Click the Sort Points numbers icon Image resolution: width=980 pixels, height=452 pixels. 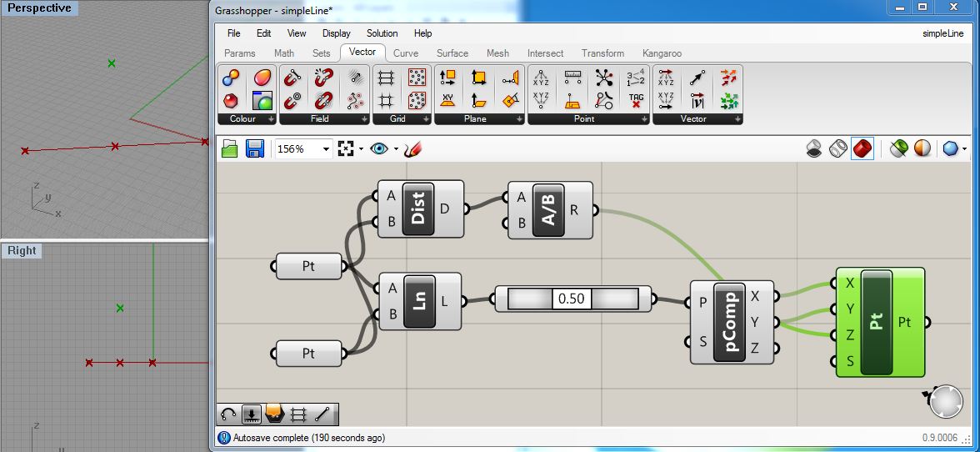(x=636, y=78)
